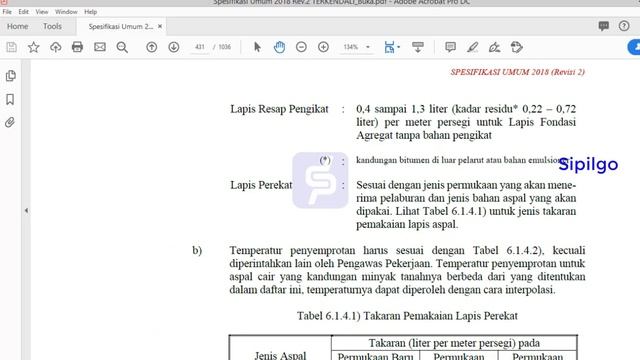Click the table header 'Jenis Aspal'

(280, 356)
